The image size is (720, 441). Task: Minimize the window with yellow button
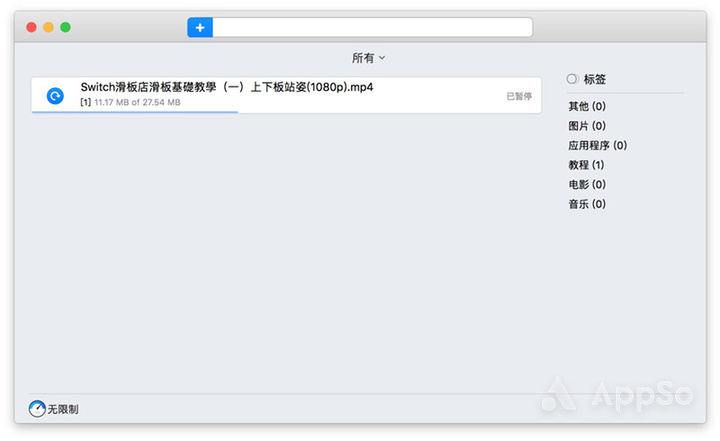pos(49,27)
